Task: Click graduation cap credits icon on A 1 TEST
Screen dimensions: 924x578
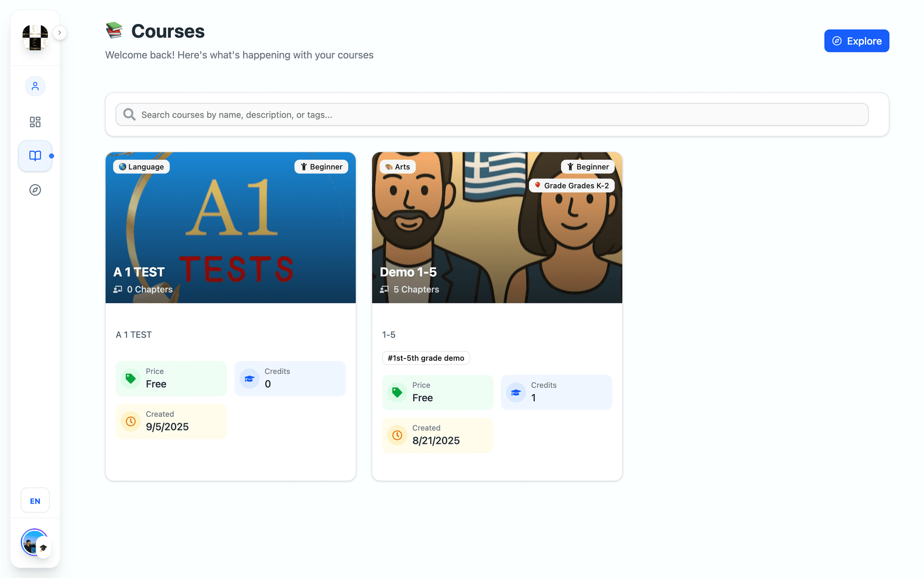Action: (x=249, y=378)
